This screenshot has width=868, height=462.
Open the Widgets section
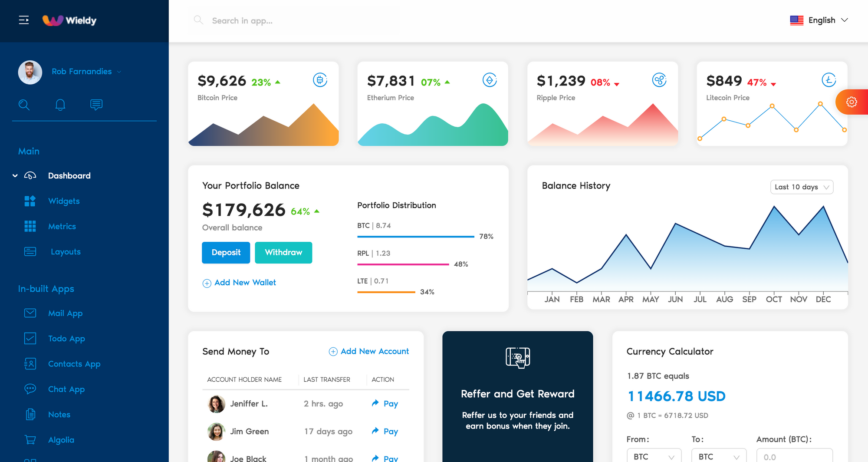point(63,201)
